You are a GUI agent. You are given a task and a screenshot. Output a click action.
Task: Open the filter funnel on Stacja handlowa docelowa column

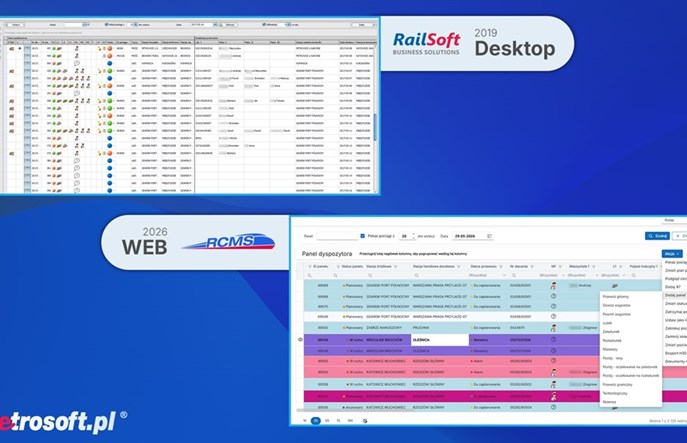459,266
